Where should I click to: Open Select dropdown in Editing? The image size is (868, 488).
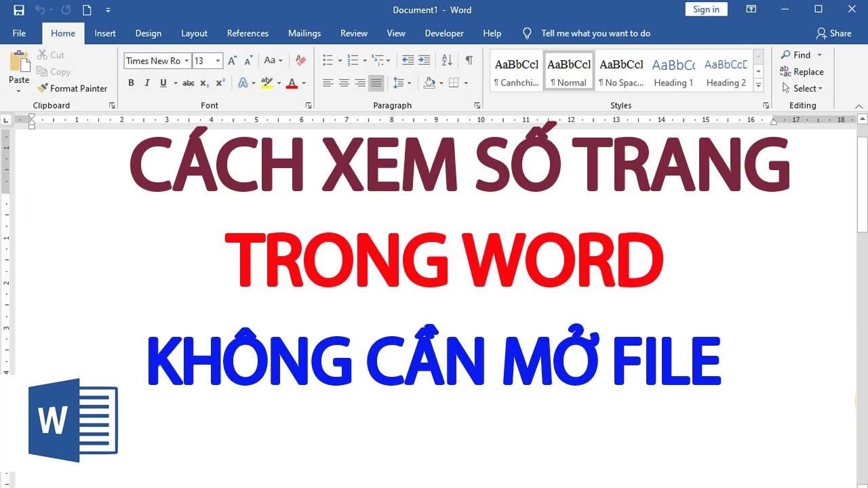[802, 88]
